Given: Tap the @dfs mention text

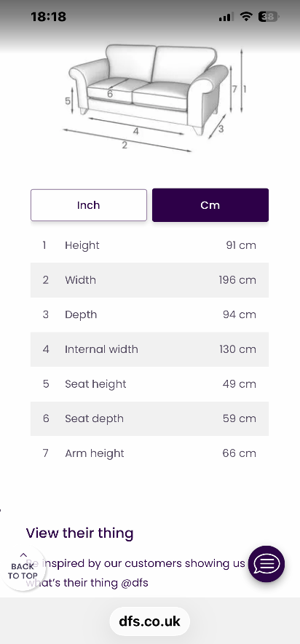Looking at the screenshot, I should tap(135, 582).
